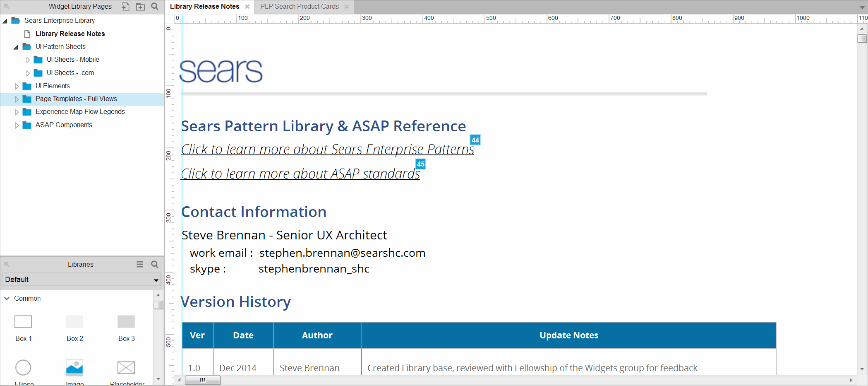
Task: Click the canvas scroll up arrow
Action: click(862, 29)
